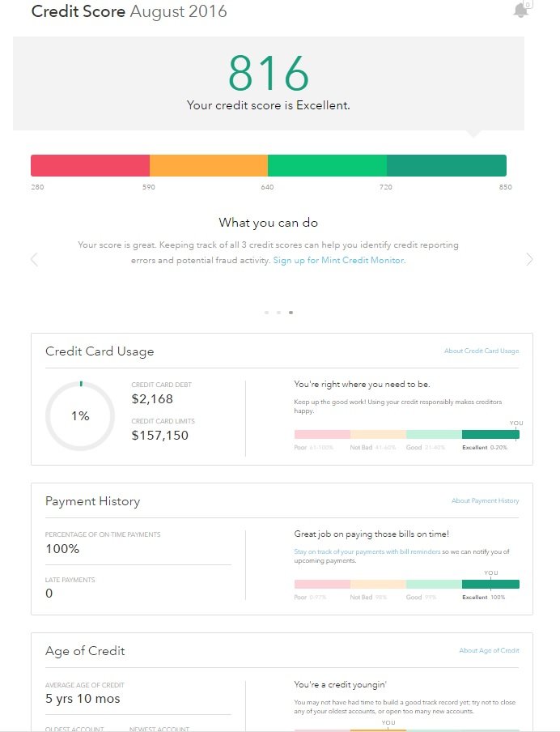Open the notifications bell icon

(521, 11)
